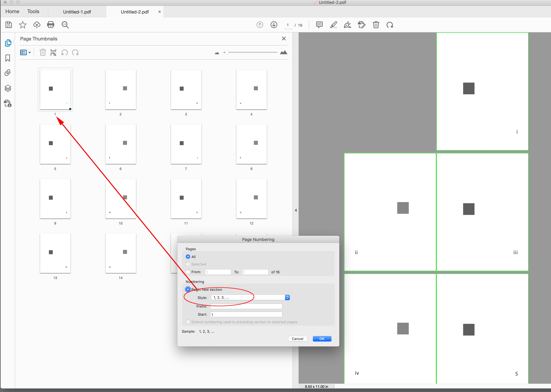Click Cancel in Page Numbering dialog
Image resolution: width=551 pixels, height=392 pixels.
tap(297, 339)
